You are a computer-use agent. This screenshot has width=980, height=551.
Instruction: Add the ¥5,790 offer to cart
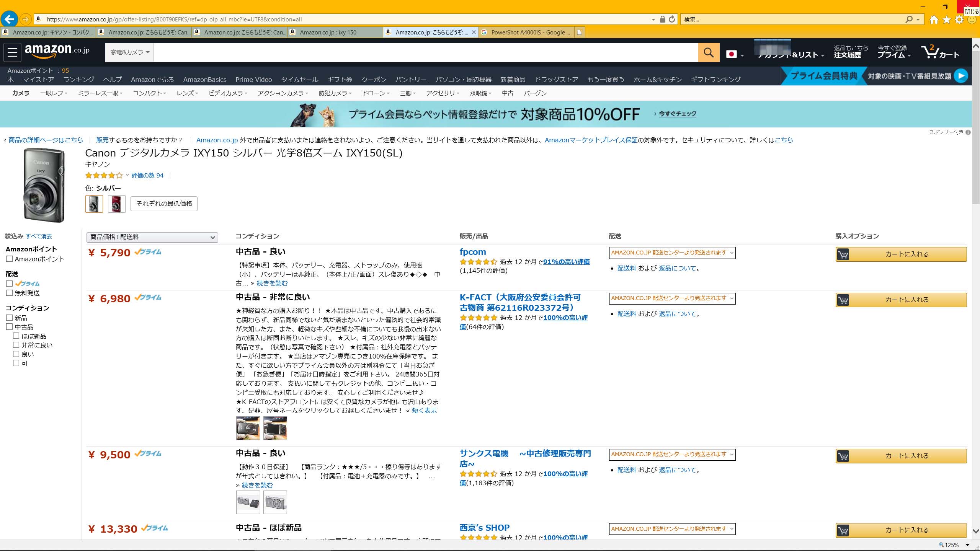[901, 254]
